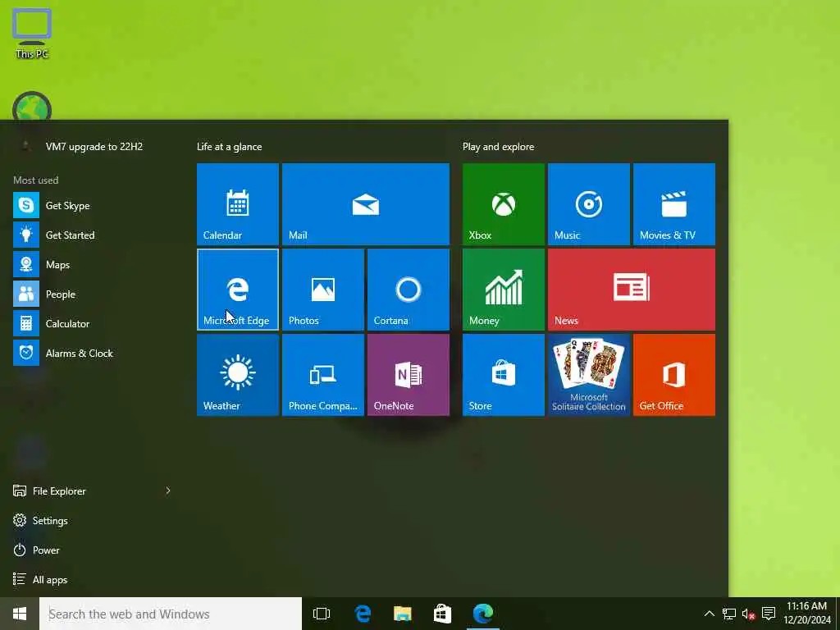Click the muted volume tray icon
840x630 pixels.
click(748, 614)
